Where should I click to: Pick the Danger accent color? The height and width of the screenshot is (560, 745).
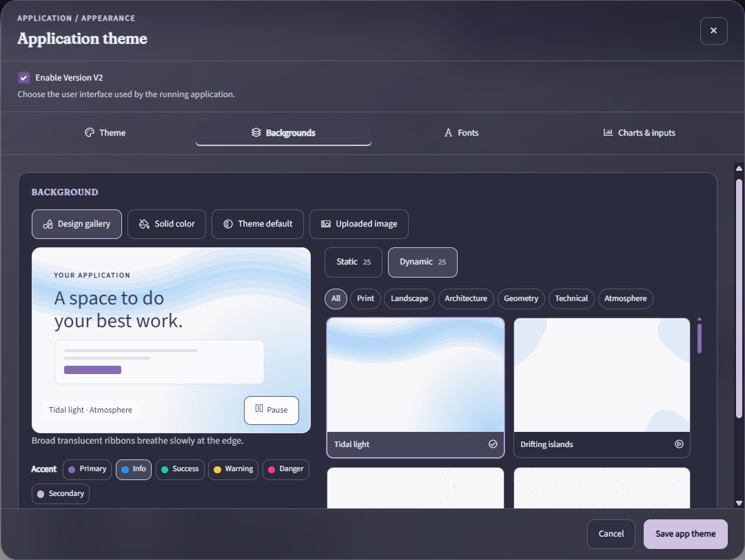(286, 469)
